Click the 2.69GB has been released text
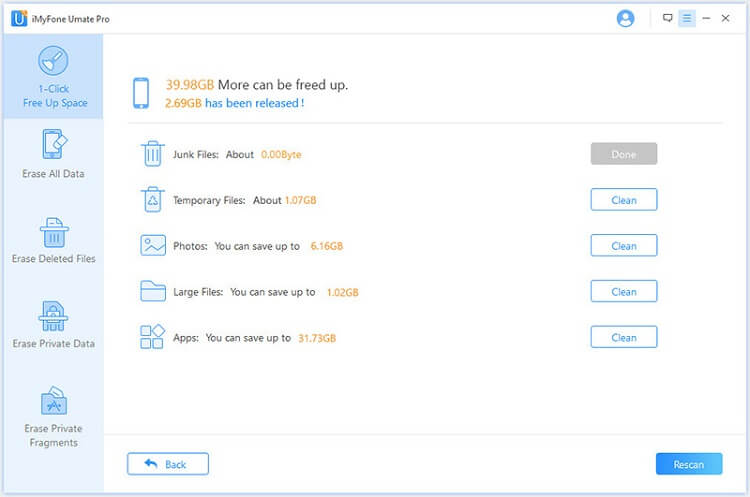Image resolution: width=750 pixels, height=497 pixels. coord(234,103)
